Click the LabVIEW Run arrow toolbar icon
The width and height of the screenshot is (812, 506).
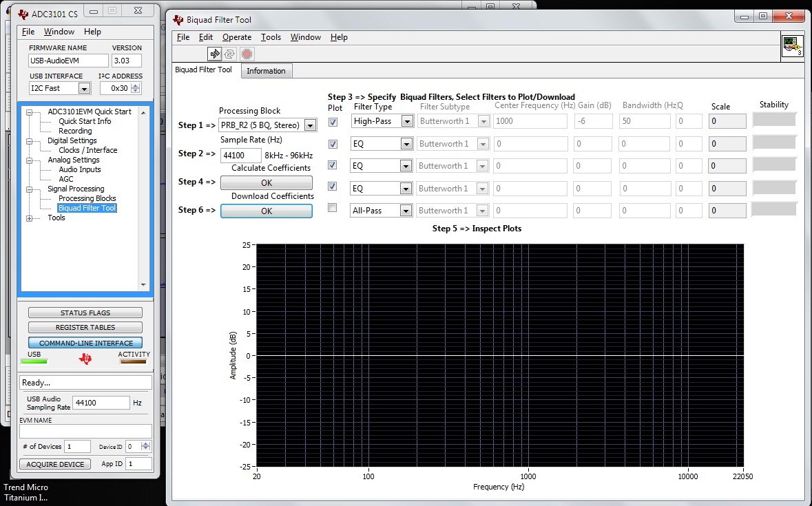point(214,54)
